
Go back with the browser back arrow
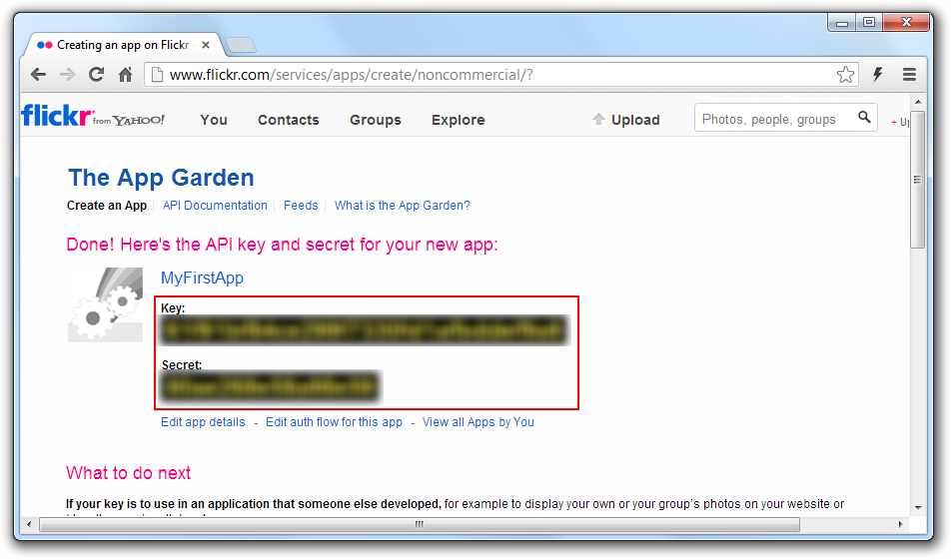pos(38,75)
